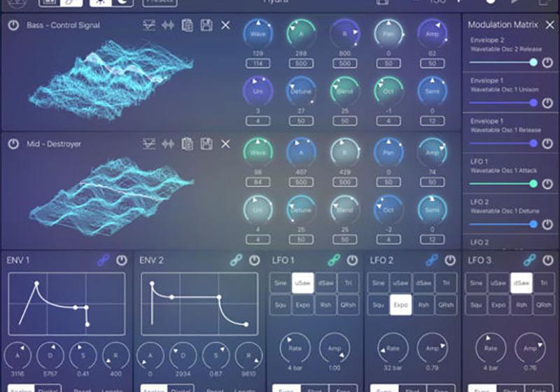Select Sine shape in LFO 1
This screenshot has width=560, height=392.
pos(281,283)
